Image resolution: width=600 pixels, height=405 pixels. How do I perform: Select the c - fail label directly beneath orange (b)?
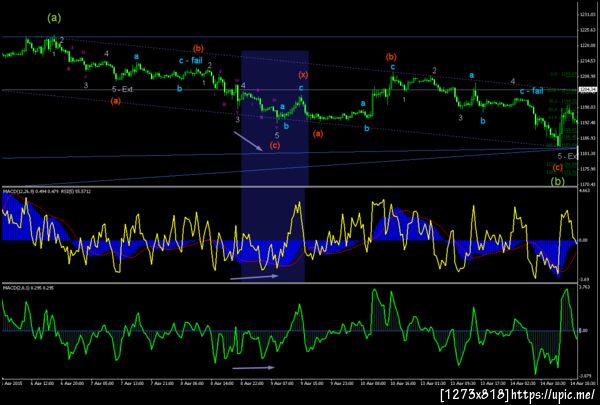click(x=191, y=60)
